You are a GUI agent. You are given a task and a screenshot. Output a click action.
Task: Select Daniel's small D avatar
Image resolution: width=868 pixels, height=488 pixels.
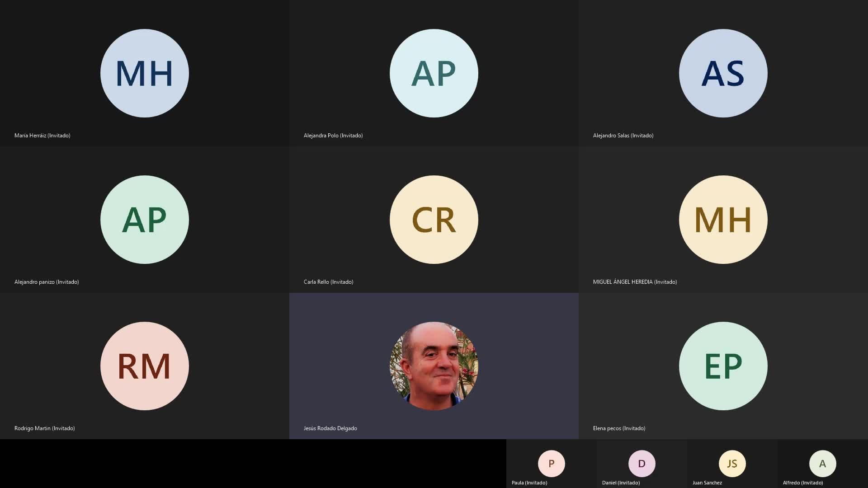coord(642,464)
